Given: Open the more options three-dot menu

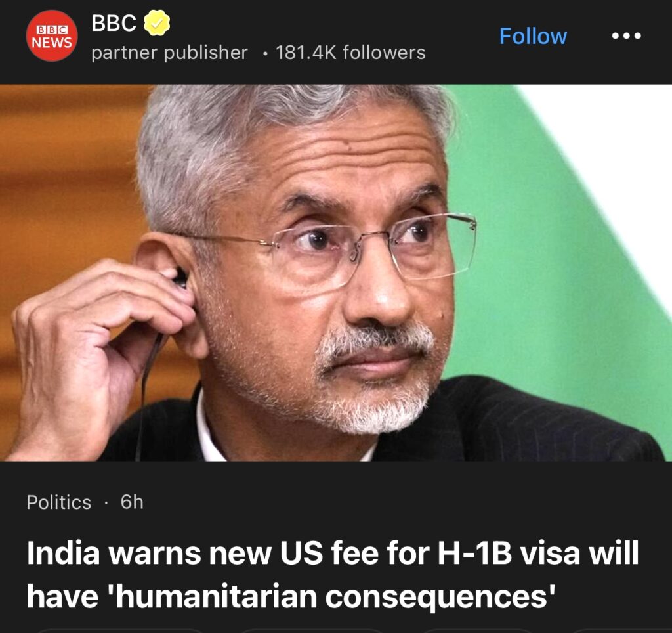Looking at the screenshot, I should 626,36.
